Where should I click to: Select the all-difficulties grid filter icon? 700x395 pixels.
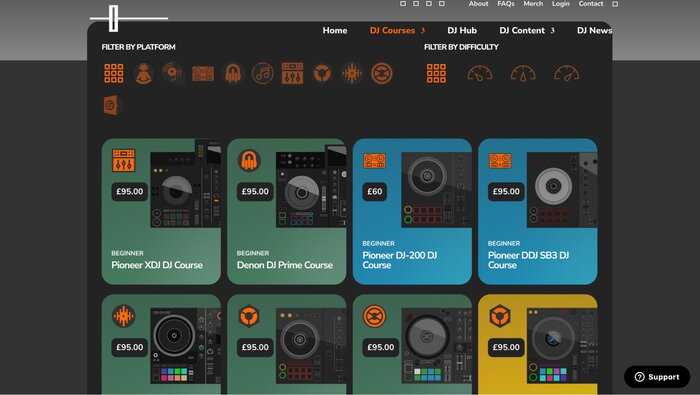[436, 74]
